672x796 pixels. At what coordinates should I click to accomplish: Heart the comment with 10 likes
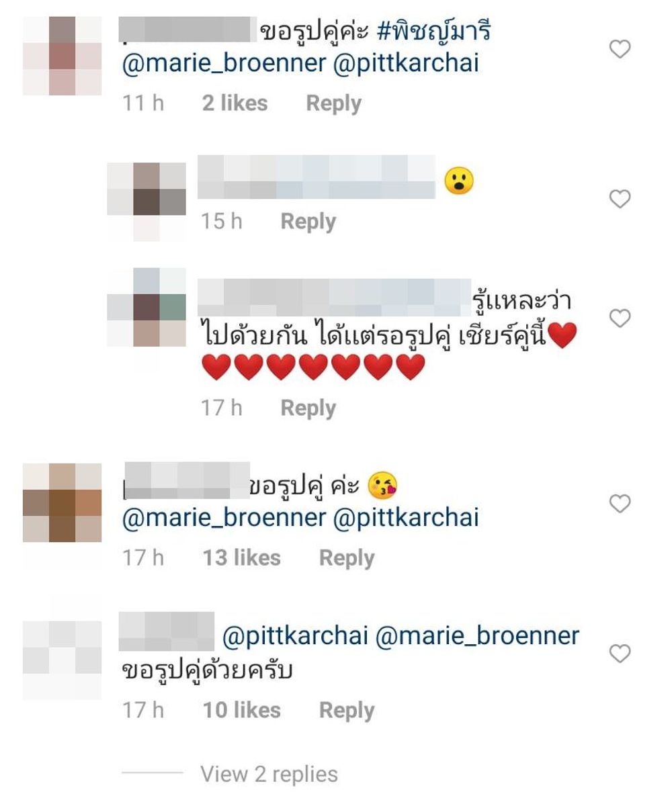(620, 654)
